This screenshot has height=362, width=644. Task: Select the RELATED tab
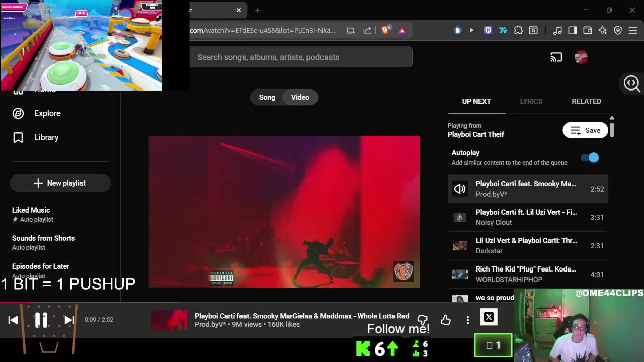point(586,101)
